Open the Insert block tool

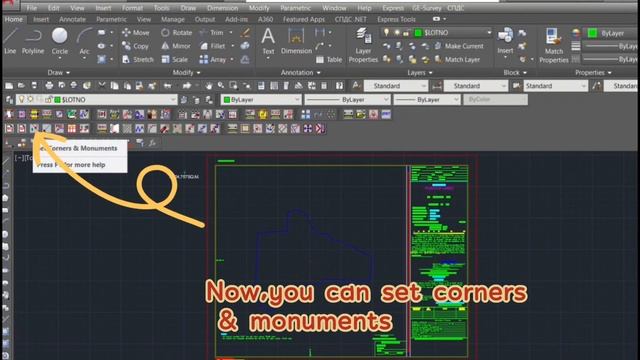click(505, 41)
